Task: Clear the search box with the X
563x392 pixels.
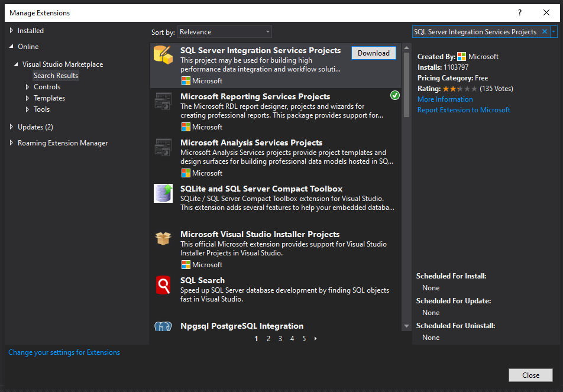Action: (543, 31)
